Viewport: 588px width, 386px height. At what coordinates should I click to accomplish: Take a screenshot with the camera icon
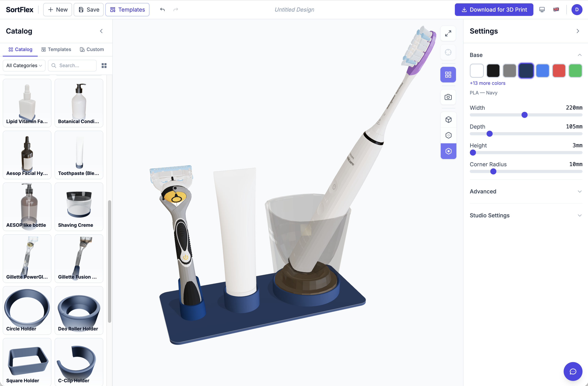point(448,97)
